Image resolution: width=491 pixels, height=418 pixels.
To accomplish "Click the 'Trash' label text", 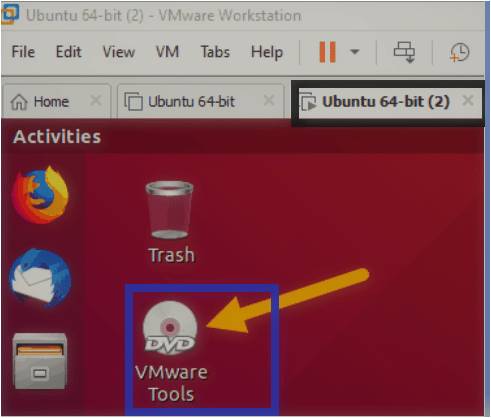I will [x=172, y=255].
